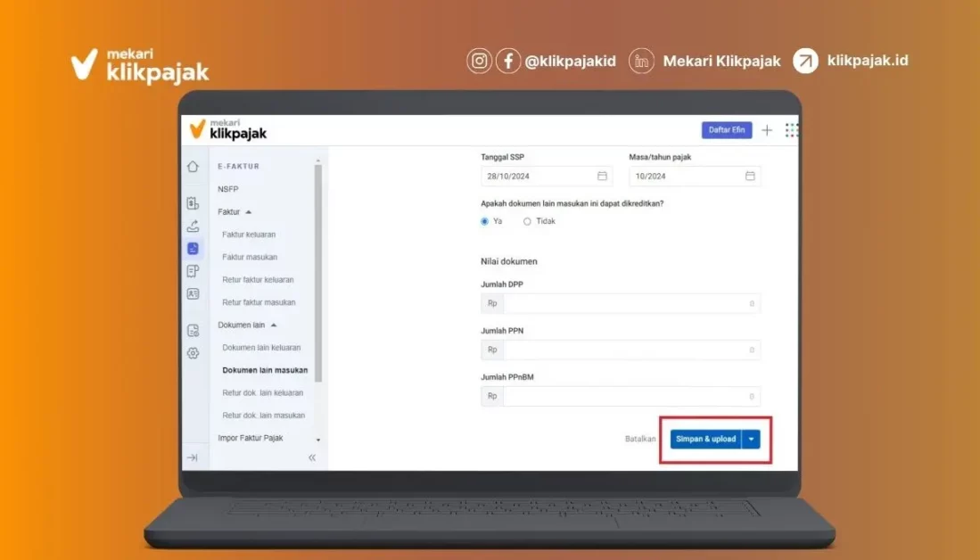Open the Simpan & upload dropdown arrow
This screenshot has width=980, height=560.
(x=751, y=439)
